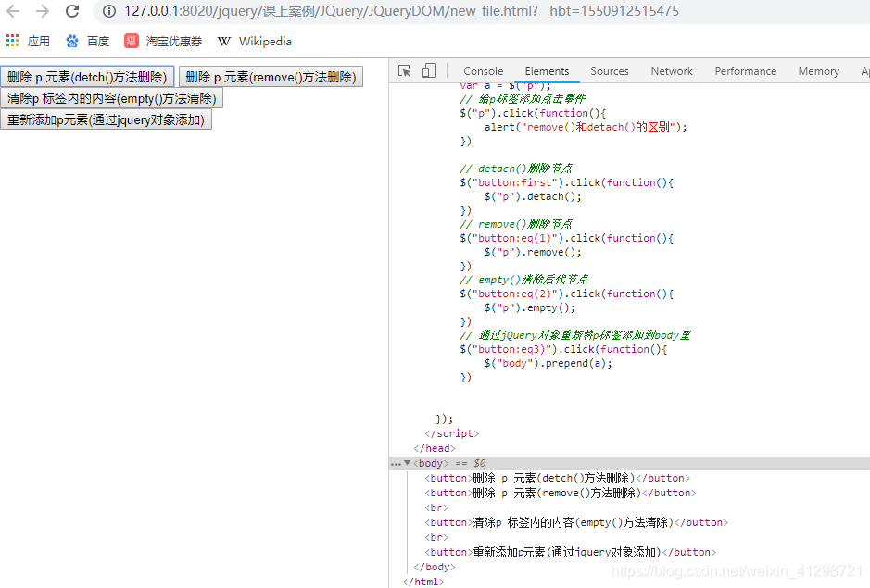Select the <body> element row
Viewport: 870px width, 588px height.
coord(630,463)
